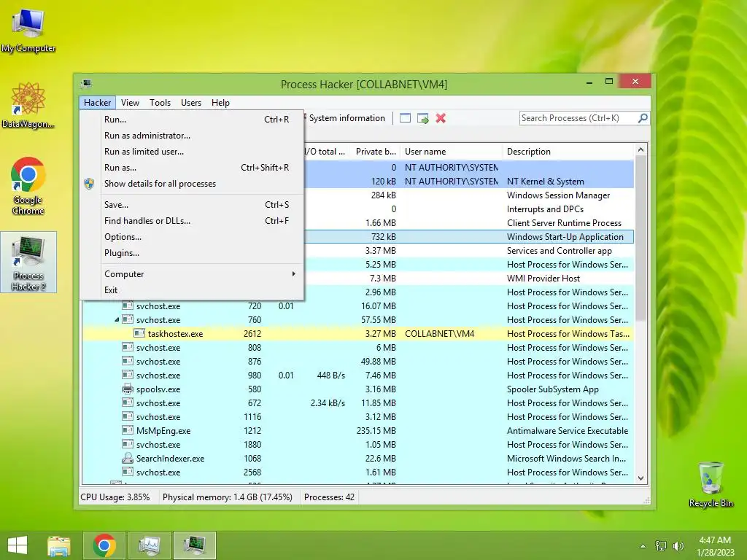
Task: Open the DataWagon desktop shortcut
Action: 28,105
